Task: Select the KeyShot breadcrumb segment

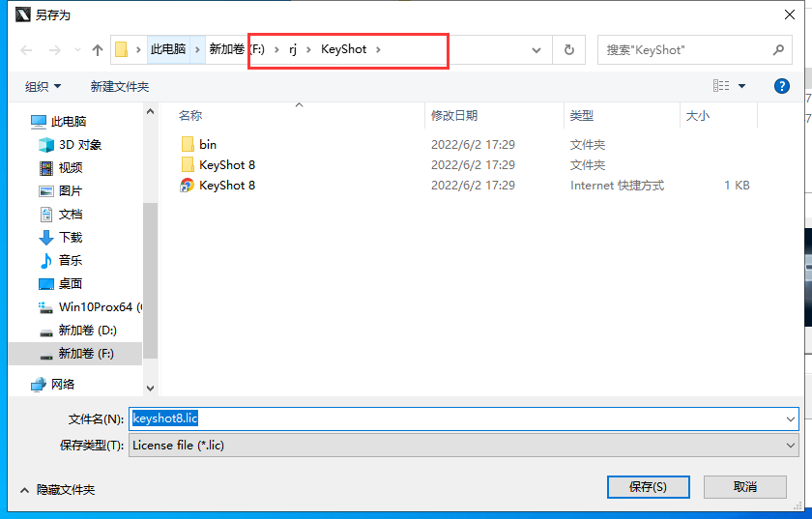Action: [x=343, y=49]
